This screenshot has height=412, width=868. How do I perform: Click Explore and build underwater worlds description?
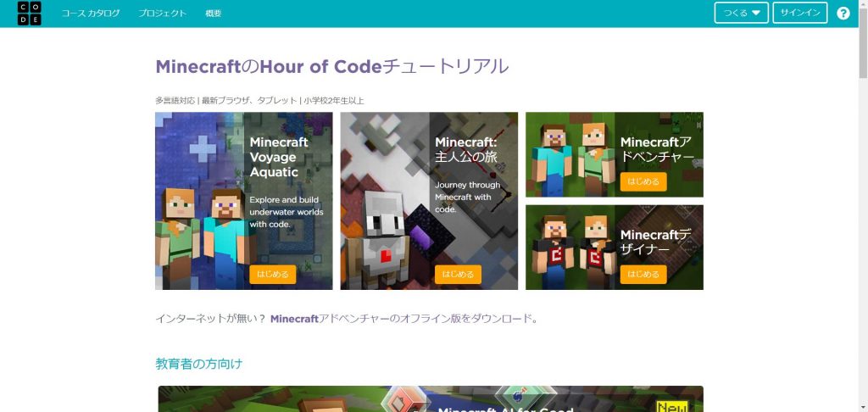pos(287,212)
